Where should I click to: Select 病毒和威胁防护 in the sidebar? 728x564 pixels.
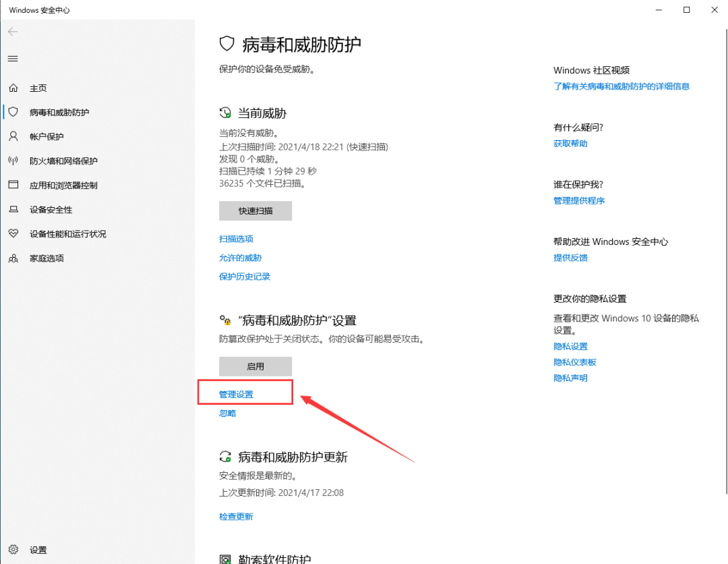pyautogui.click(x=59, y=112)
